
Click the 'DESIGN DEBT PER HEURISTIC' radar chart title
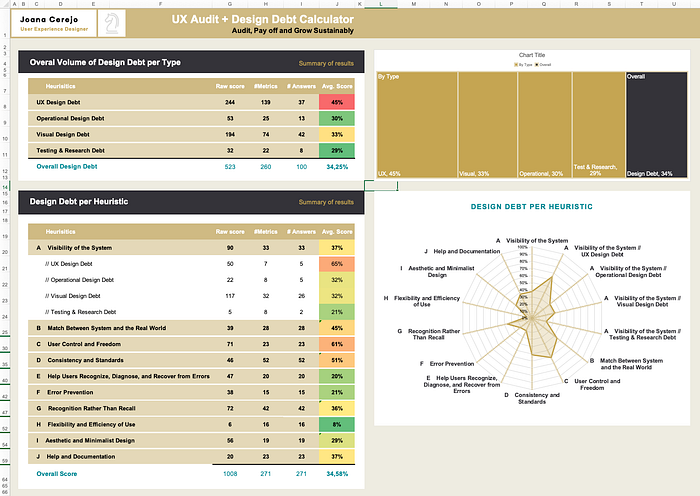click(x=532, y=207)
